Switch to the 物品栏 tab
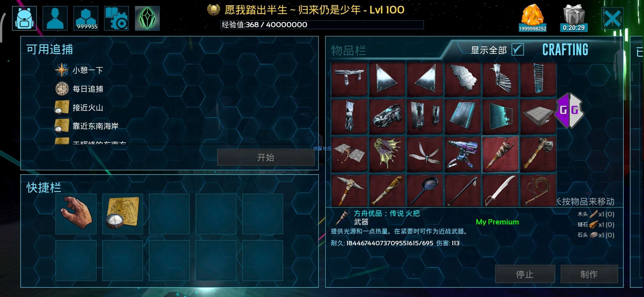Viewport: 644px width, 297px height. pyautogui.click(x=348, y=51)
